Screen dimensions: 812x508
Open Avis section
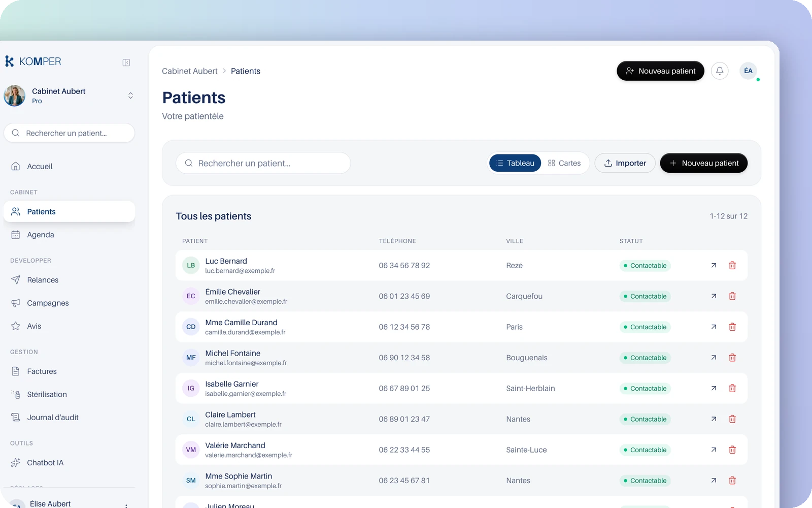69,326
